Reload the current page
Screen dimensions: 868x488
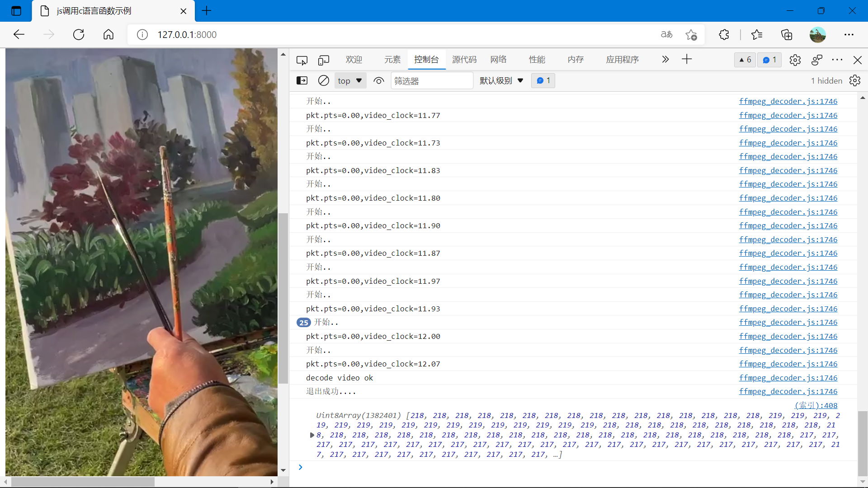point(79,35)
